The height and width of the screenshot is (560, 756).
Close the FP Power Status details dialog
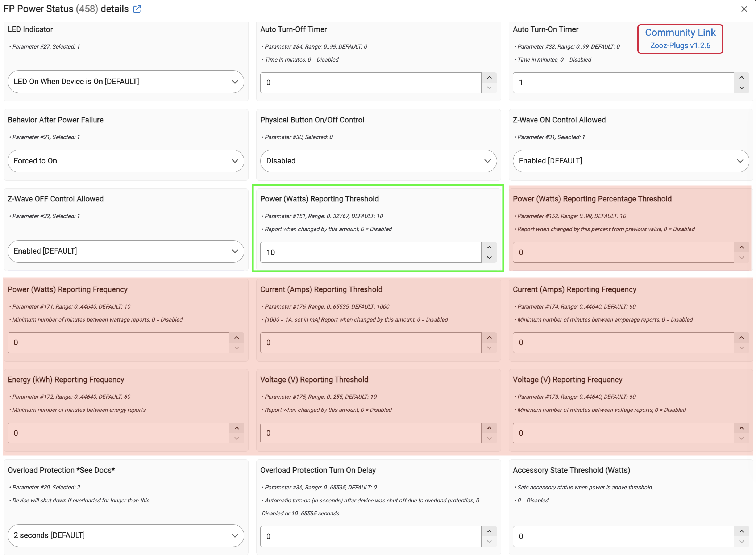(x=744, y=9)
